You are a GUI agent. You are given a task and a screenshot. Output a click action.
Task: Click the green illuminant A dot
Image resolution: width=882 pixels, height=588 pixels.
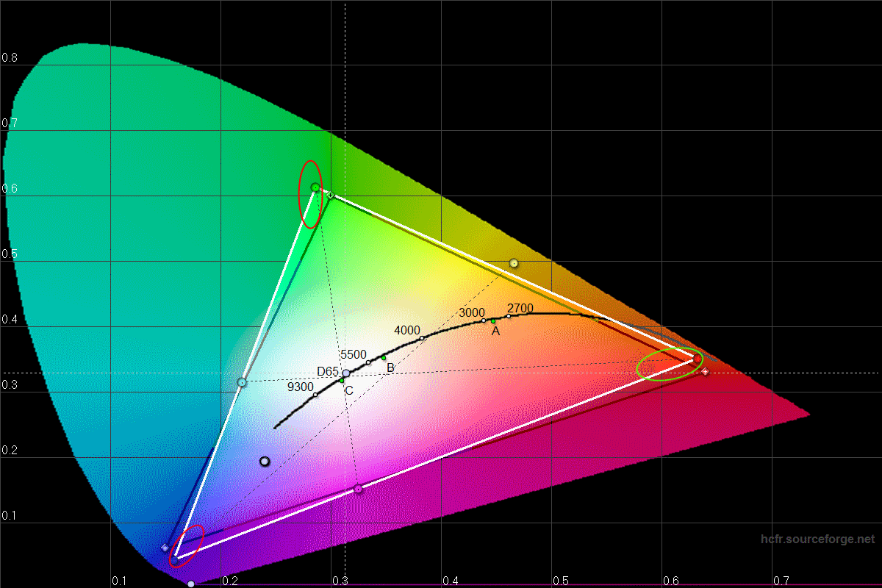[493, 321]
